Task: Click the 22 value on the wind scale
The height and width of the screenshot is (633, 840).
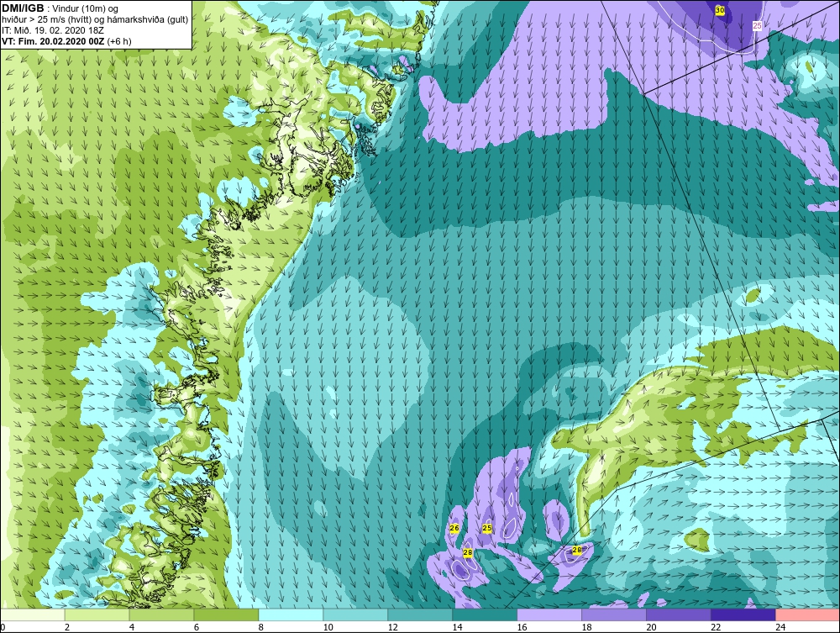Action: click(716, 627)
